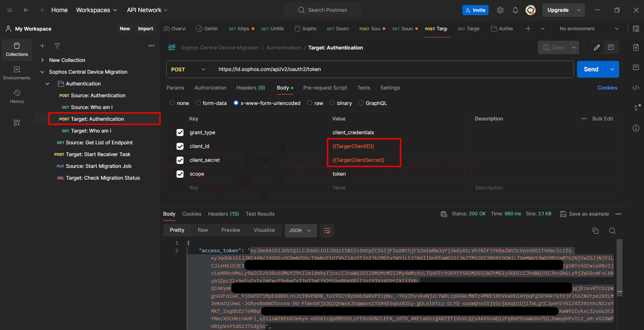Click the Send button
Screen dimensions: 644x330
click(x=591, y=69)
